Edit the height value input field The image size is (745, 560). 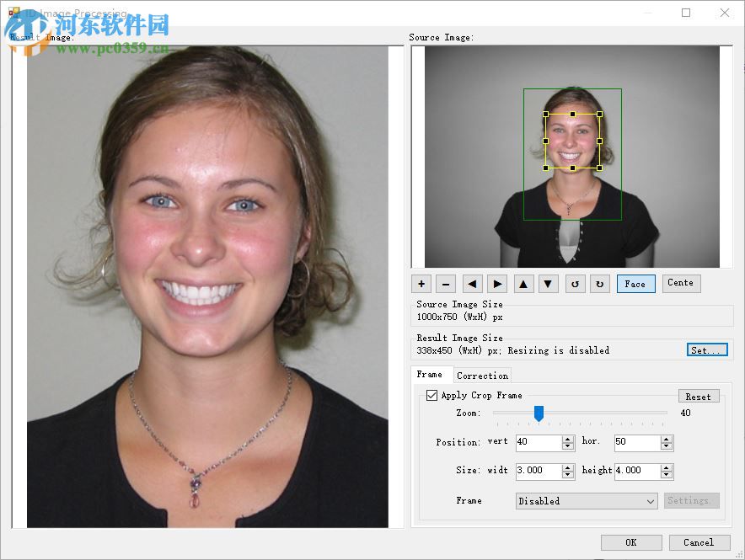click(x=636, y=472)
